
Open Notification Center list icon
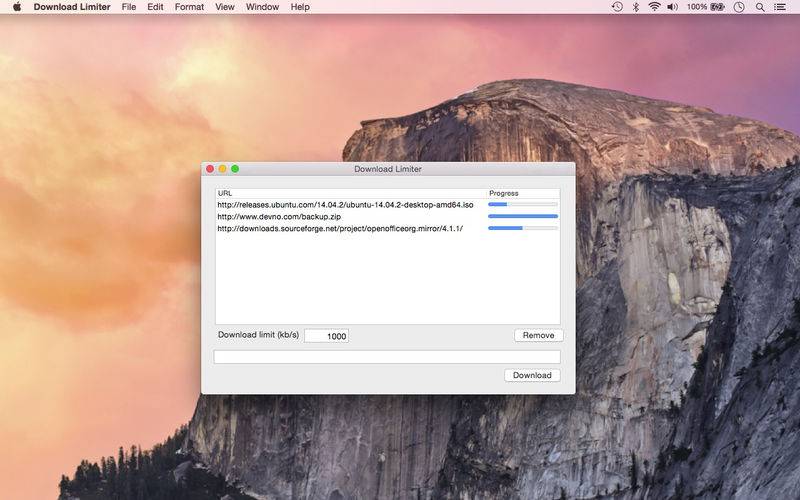coord(780,7)
